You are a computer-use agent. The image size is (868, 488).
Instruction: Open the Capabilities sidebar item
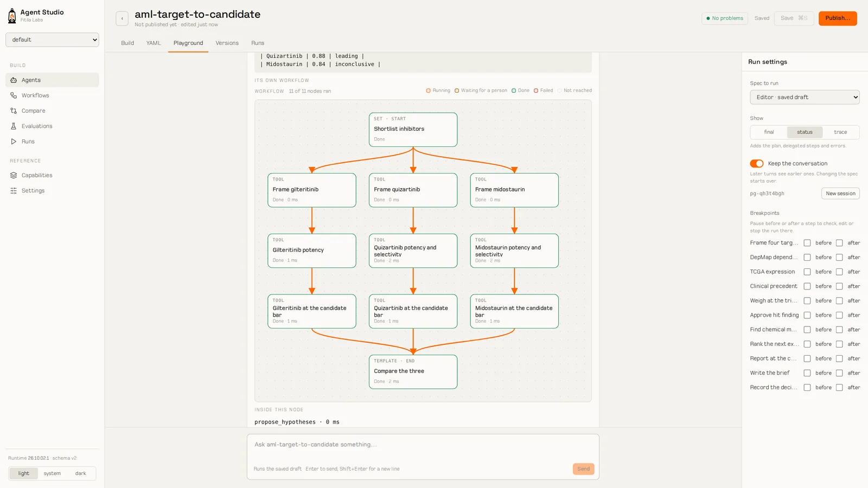52,175
